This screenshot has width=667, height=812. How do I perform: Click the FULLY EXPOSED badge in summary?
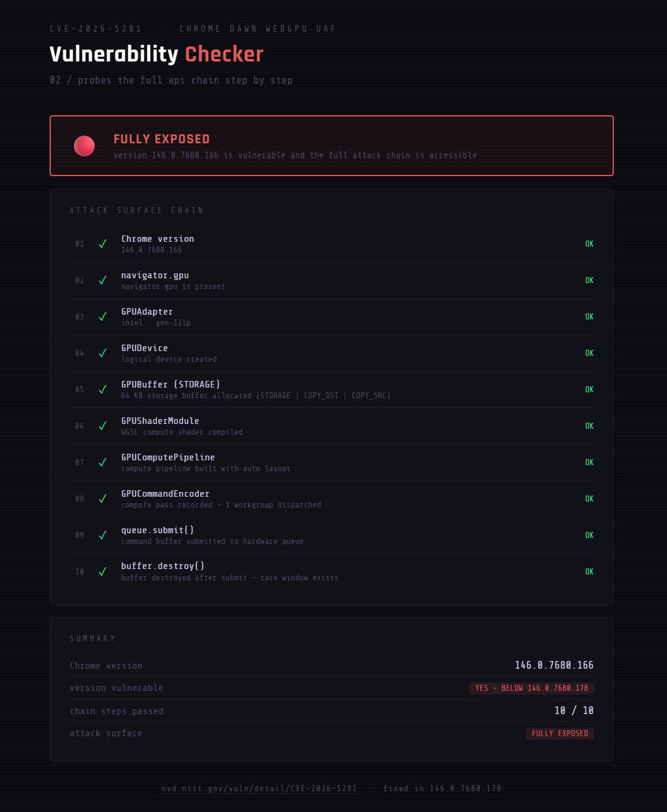tap(560, 734)
